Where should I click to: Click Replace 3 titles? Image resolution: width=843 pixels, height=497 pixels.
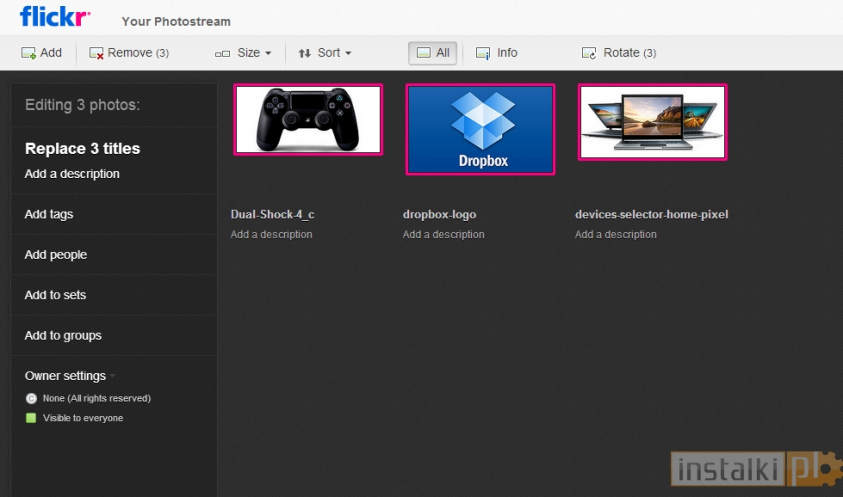[x=82, y=148]
